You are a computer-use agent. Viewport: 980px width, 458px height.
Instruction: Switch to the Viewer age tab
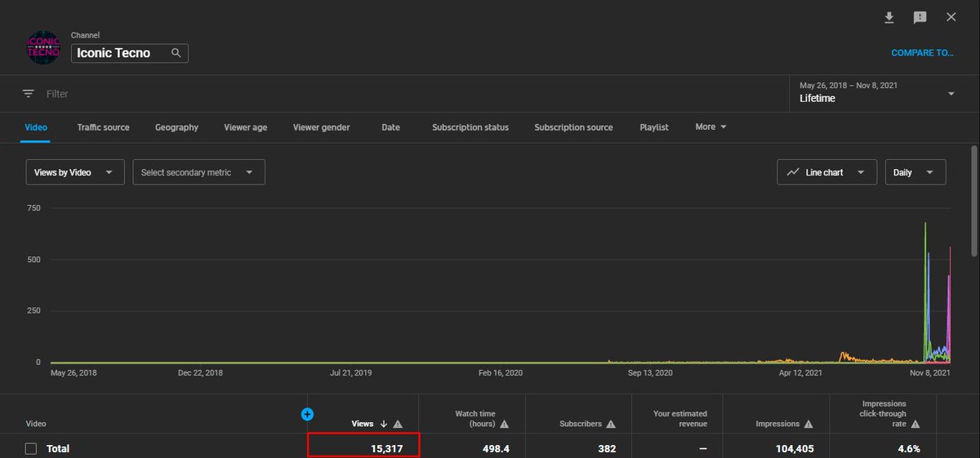(246, 127)
